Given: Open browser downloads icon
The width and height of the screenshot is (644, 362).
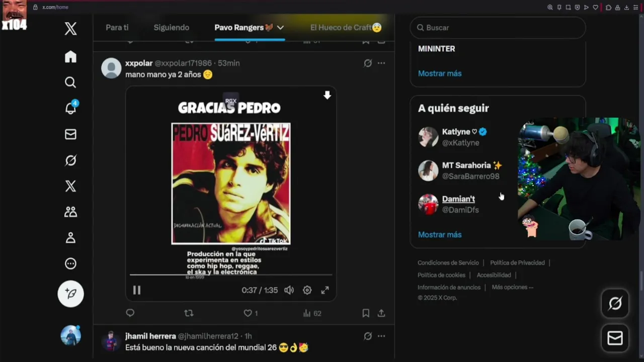Looking at the screenshot, I should [x=626, y=7].
